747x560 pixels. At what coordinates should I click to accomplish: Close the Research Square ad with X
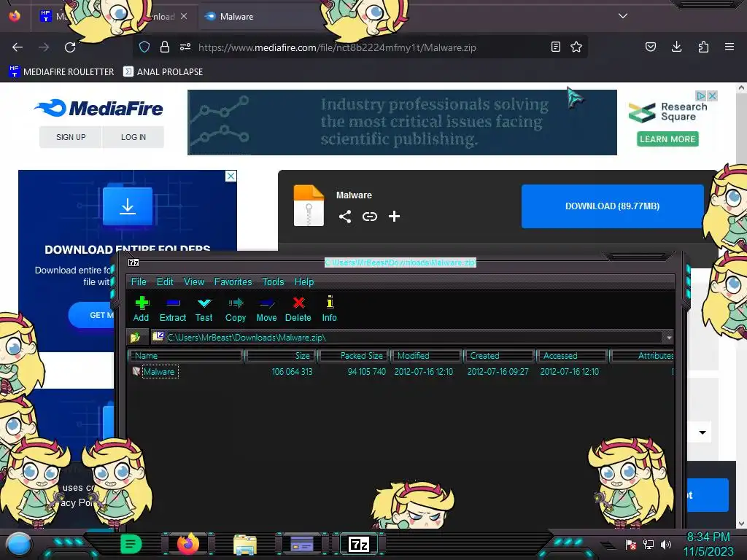(x=712, y=96)
